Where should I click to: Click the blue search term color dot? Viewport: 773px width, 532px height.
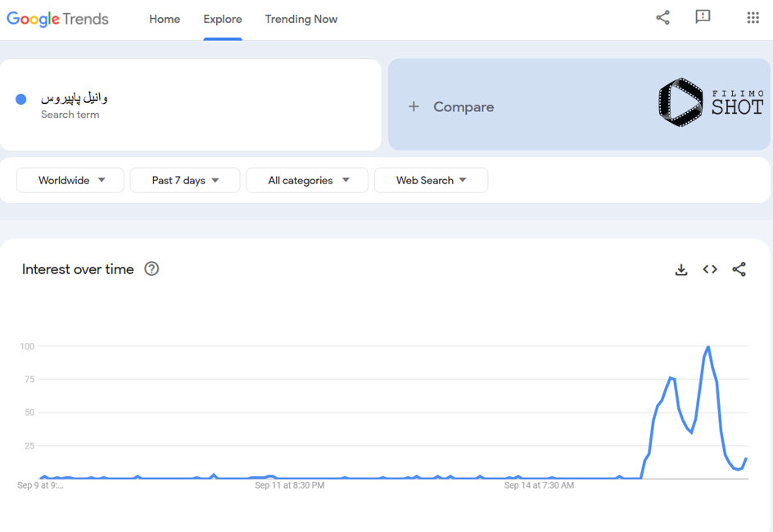pos(20,100)
